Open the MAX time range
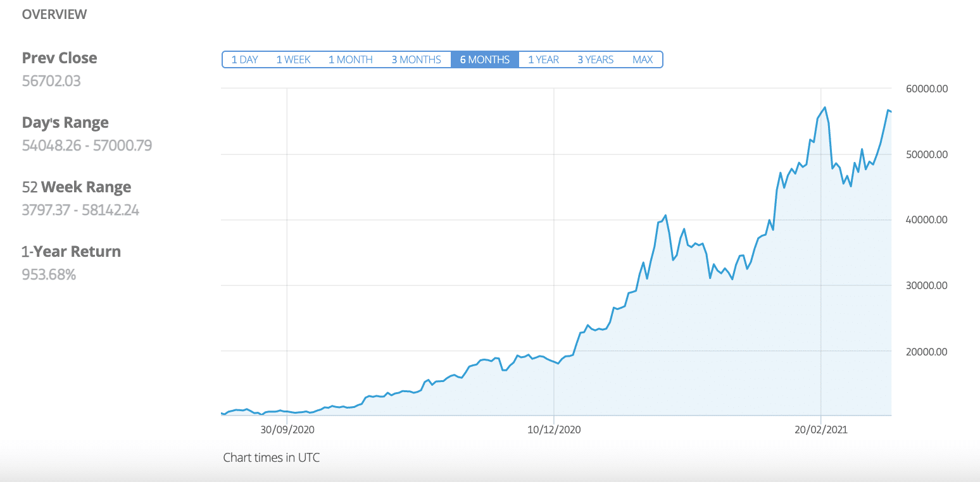The height and width of the screenshot is (482, 980). pos(643,59)
